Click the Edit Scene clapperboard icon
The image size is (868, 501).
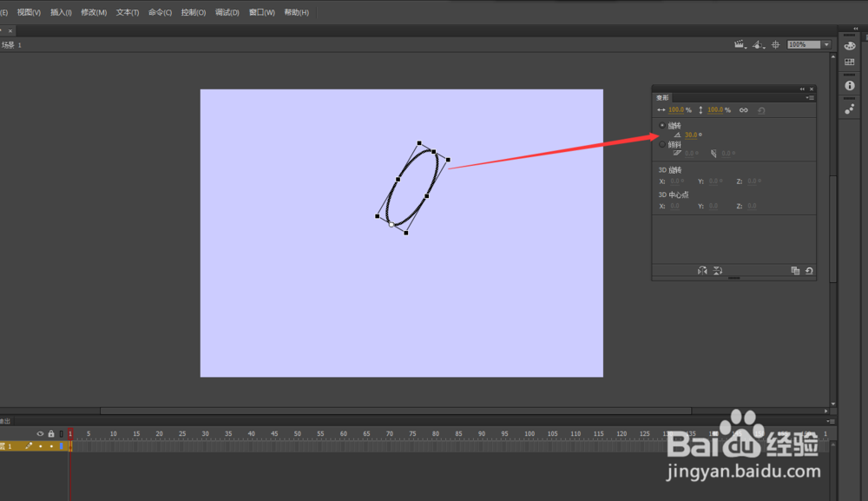tap(740, 45)
